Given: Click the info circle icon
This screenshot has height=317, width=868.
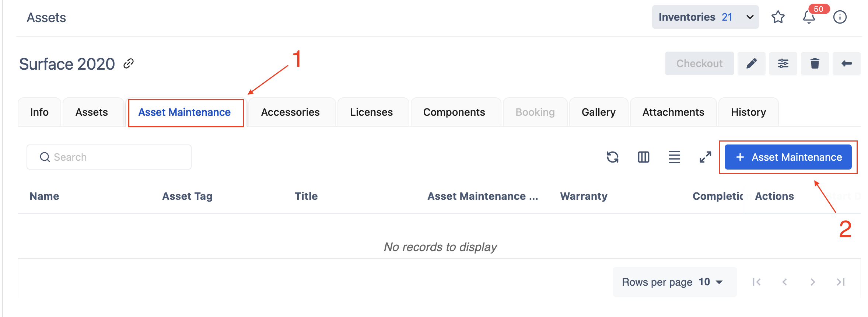Looking at the screenshot, I should (x=840, y=17).
